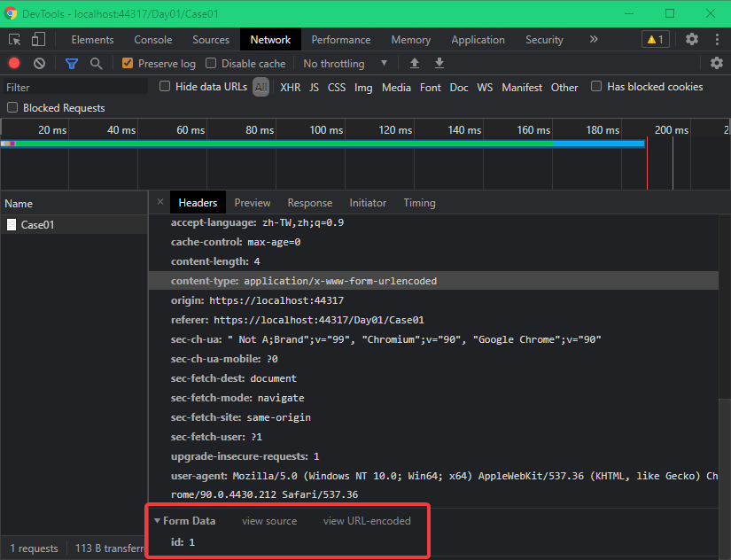This screenshot has width=731, height=560.
Task: Show more DevTools tabs chevron
Action: click(594, 40)
